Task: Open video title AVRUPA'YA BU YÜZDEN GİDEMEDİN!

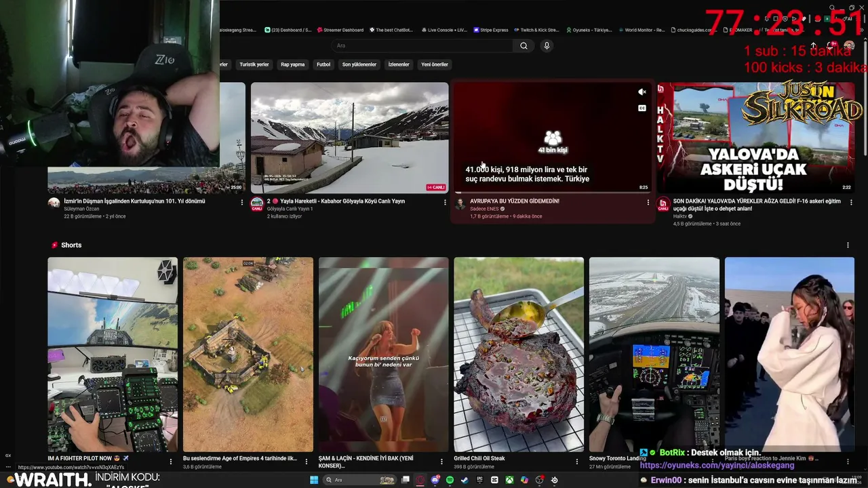Action: click(515, 201)
